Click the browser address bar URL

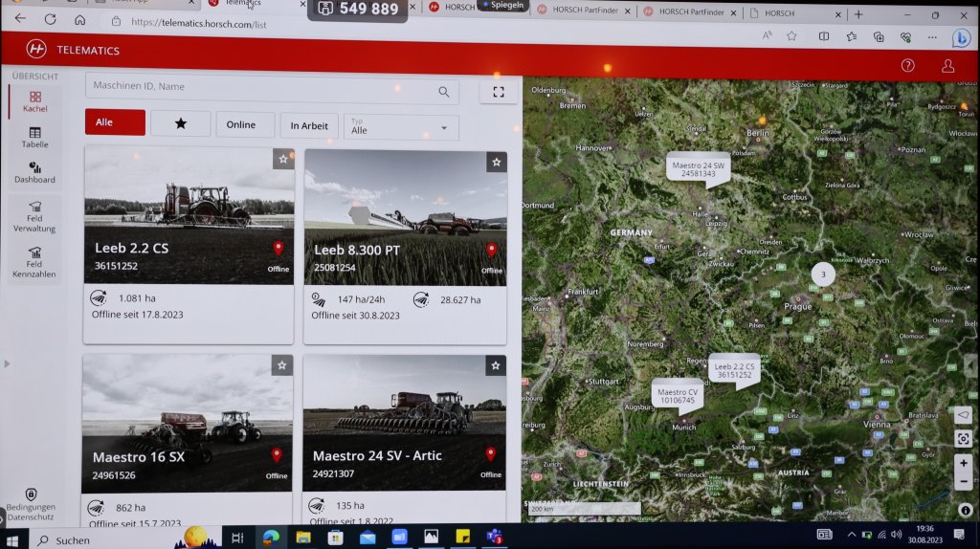click(x=199, y=24)
